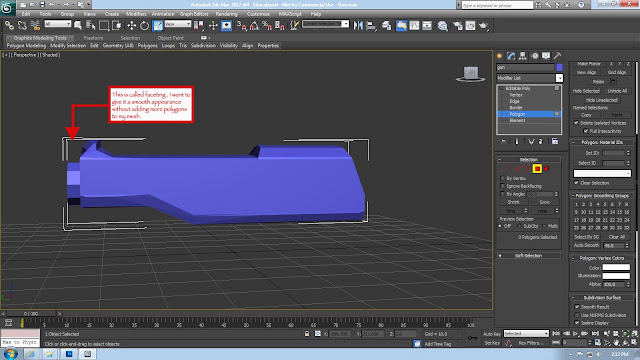This screenshot has height=360, width=640.
Task: Click the Bind to Space Warp icon
Action: 36,26
